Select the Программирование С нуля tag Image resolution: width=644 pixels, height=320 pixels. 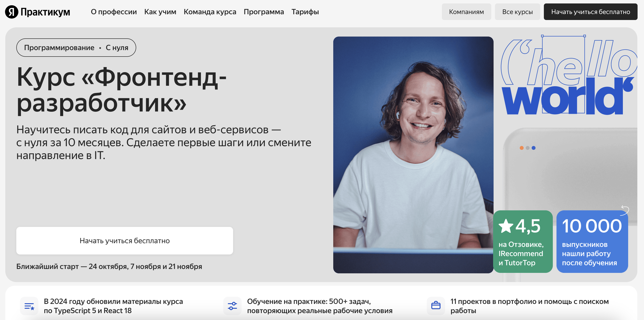(76, 48)
